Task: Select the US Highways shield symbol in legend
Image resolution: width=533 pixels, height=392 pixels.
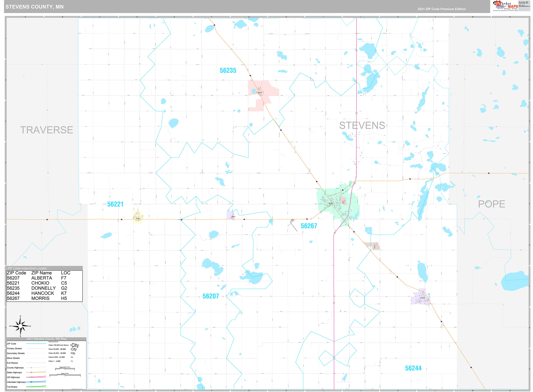Action: (x=31, y=377)
